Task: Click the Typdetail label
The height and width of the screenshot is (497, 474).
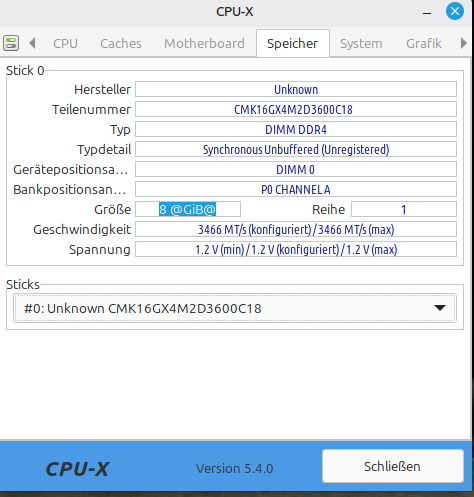Action: 104,150
